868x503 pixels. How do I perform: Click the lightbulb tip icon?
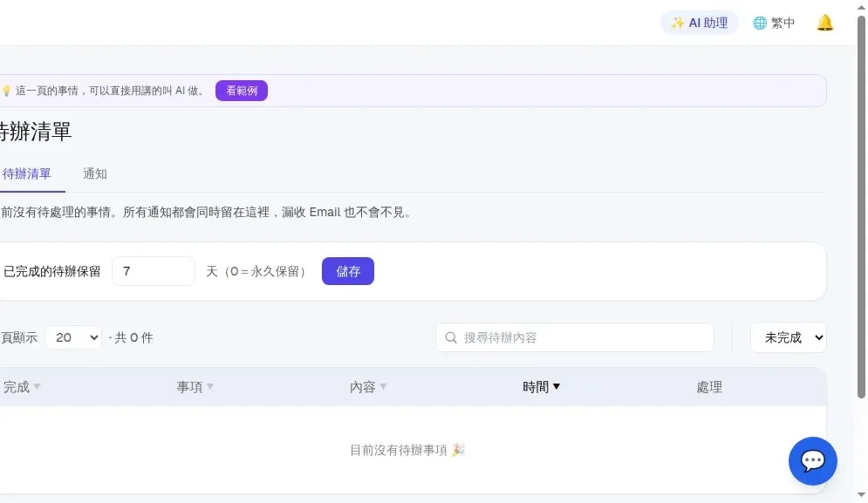[x=6, y=91]
